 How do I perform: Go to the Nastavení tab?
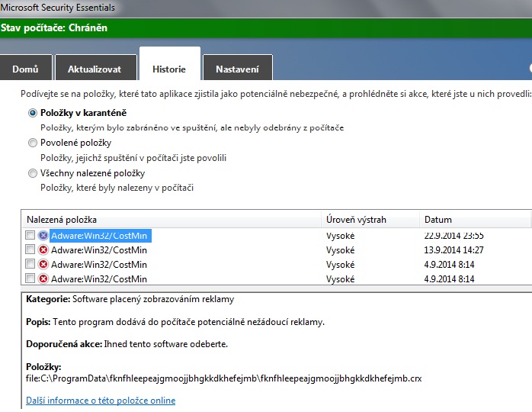pos(237,69)
